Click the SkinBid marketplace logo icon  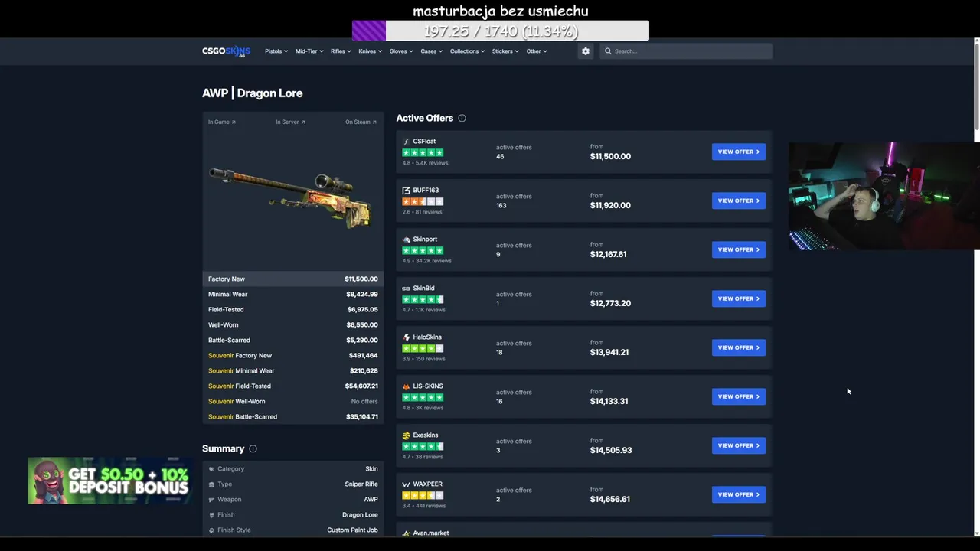tap(407, 289)
